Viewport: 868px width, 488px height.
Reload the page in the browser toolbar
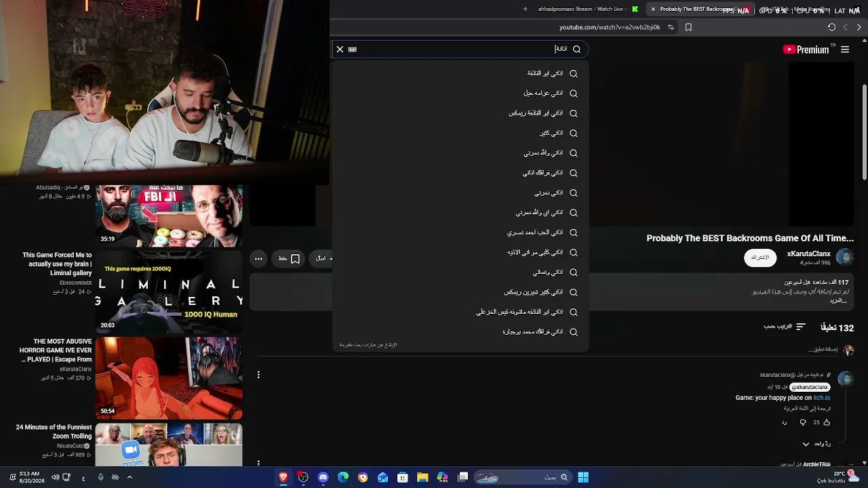831,27
